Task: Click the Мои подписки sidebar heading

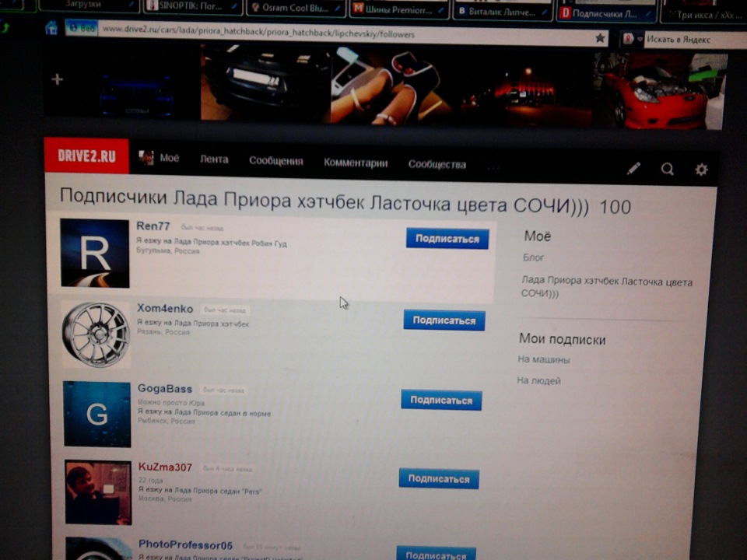Action: click(x=562, y=340)
